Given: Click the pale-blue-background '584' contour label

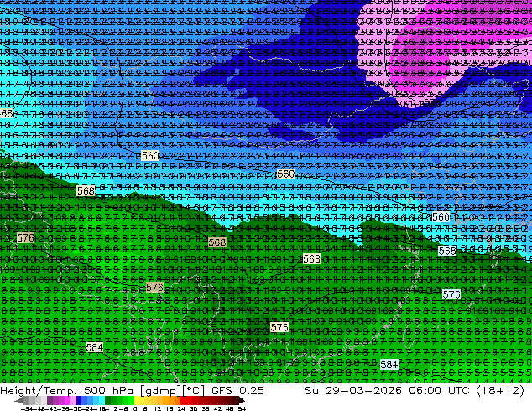Looking at the screenshot, I should (389, 365).
